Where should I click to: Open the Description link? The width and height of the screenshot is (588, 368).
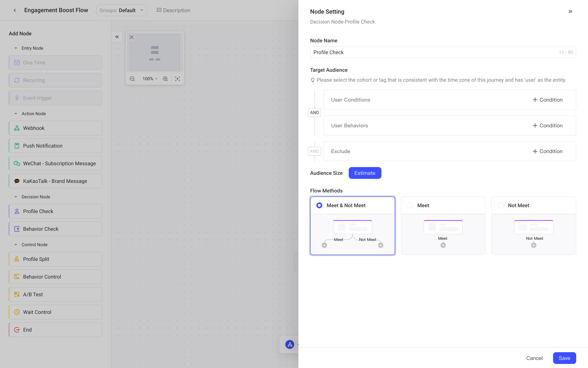[173, 10]
